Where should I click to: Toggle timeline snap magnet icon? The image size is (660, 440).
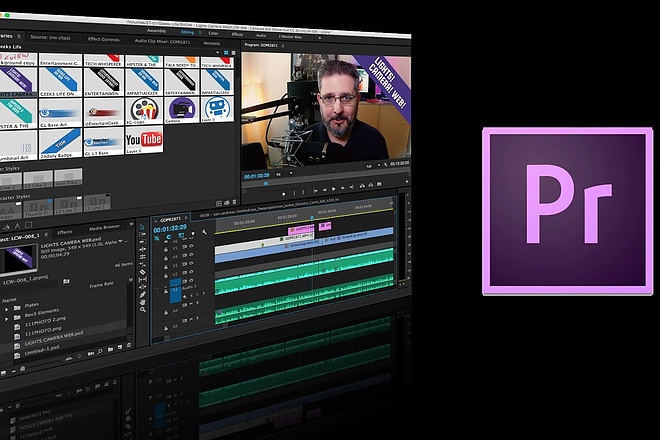point(168,237)
